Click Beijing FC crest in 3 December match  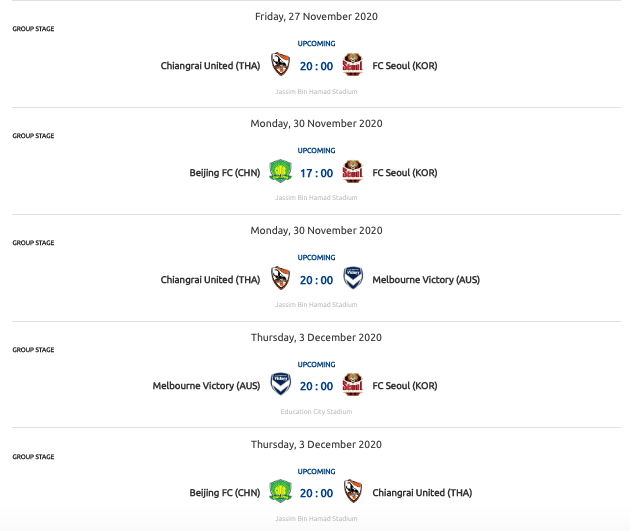pos(280,491)
